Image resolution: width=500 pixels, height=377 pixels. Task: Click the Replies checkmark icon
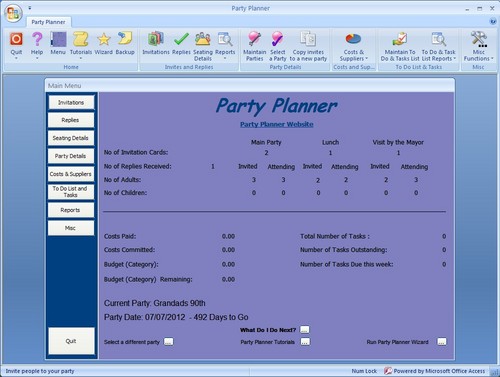(x=181, y=39)
